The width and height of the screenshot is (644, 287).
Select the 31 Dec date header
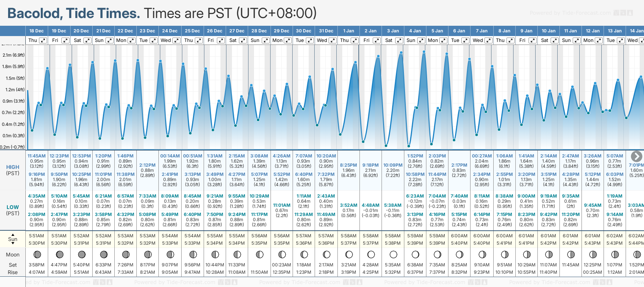coord(326,31)
